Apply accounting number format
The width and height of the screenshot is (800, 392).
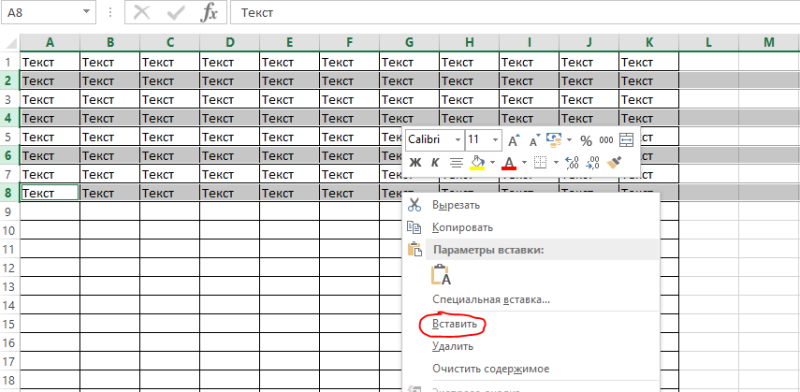553,140
